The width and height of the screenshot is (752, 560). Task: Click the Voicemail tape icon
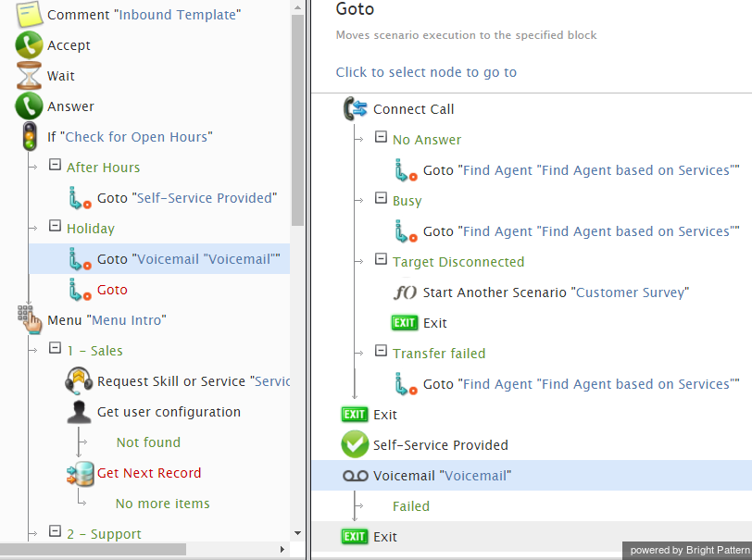click(x=356, y=476)
